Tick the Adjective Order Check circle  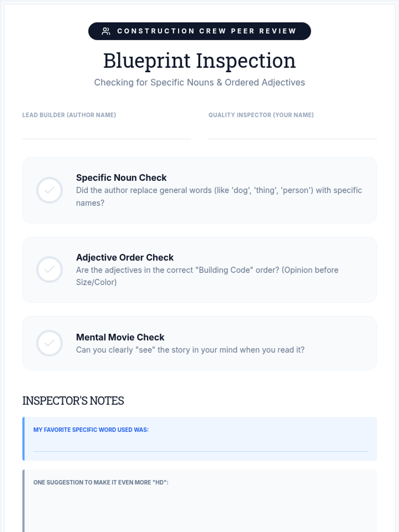coord(50,270)
